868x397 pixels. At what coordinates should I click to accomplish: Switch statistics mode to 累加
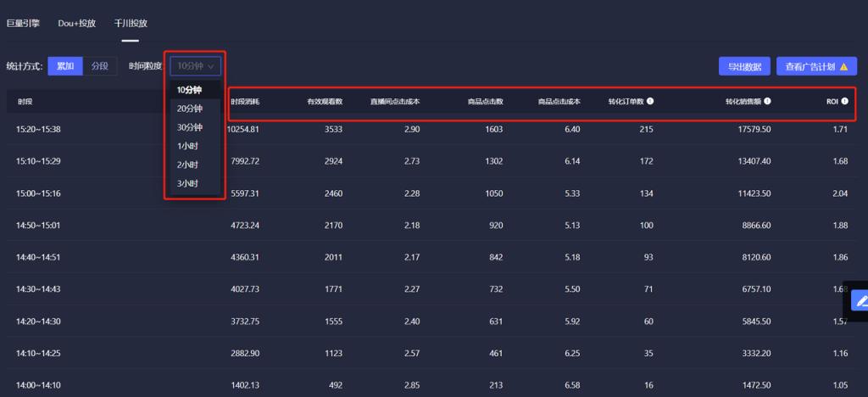pos(65,66)
